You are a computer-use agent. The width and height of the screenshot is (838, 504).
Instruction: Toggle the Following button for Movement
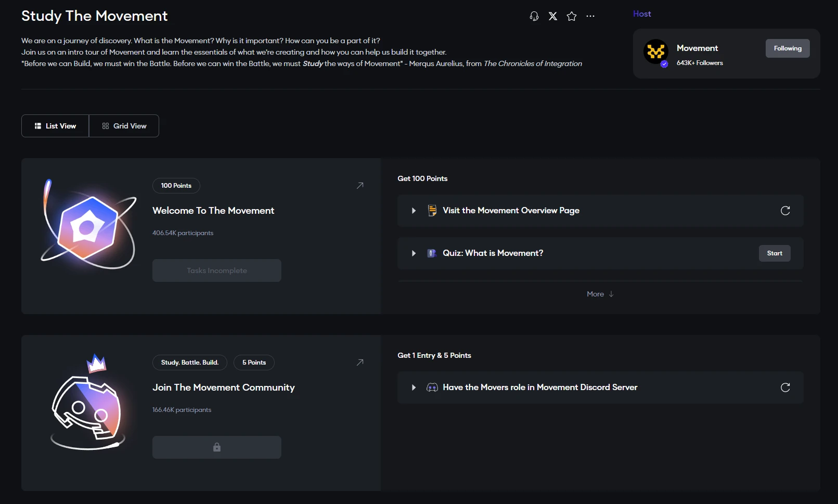(788, 48)
